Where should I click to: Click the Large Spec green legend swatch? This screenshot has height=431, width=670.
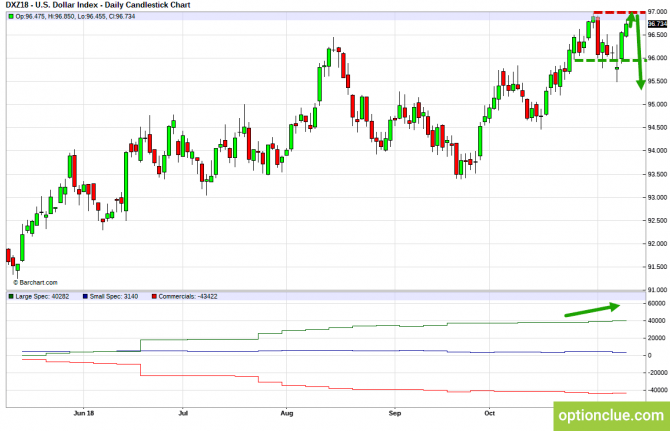pyautogui.click(x=11, y=296)
